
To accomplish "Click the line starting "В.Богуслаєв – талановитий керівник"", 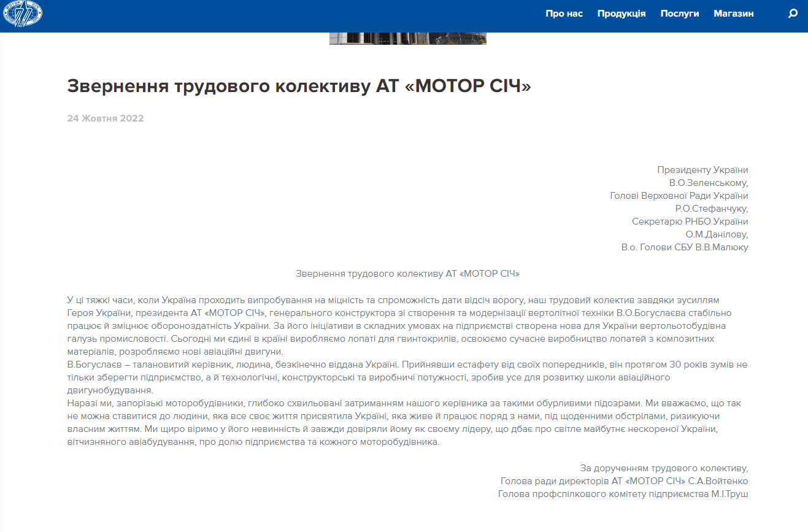I will click(x=407, y=364).
